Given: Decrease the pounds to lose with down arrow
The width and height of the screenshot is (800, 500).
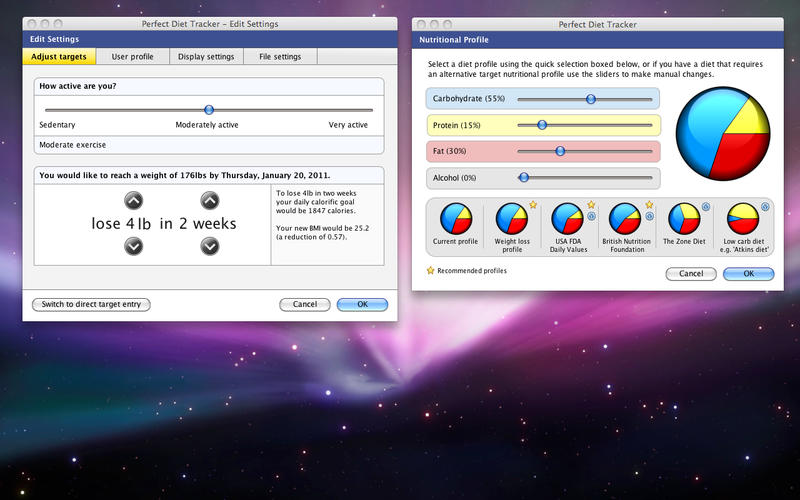Looking at the screenshot, I should [x=134, y=246].
